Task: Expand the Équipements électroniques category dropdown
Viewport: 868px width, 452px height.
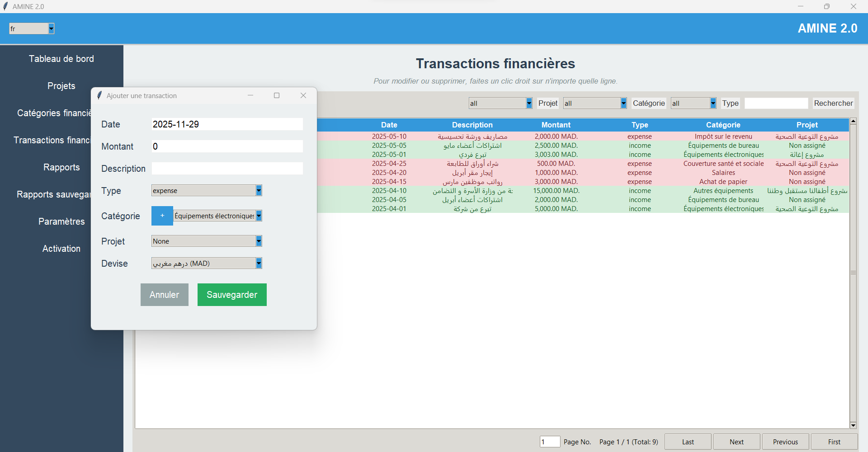Action: click(x=258, y=216)
